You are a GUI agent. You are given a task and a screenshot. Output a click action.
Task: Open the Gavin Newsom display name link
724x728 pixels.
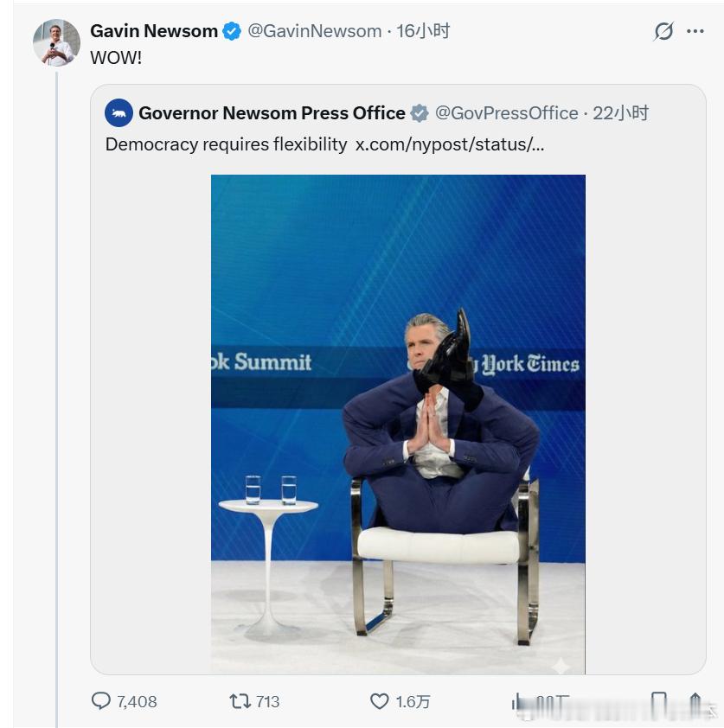[154, 31]
